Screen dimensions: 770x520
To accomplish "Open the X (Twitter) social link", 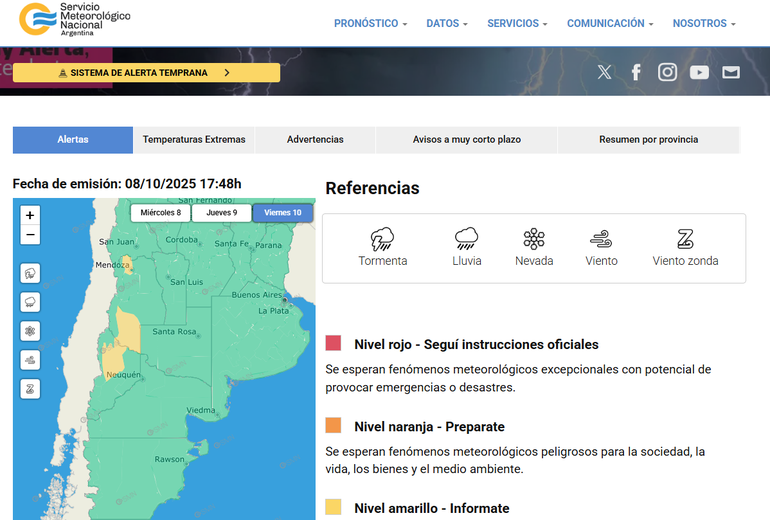I will [x=604, y=72].
